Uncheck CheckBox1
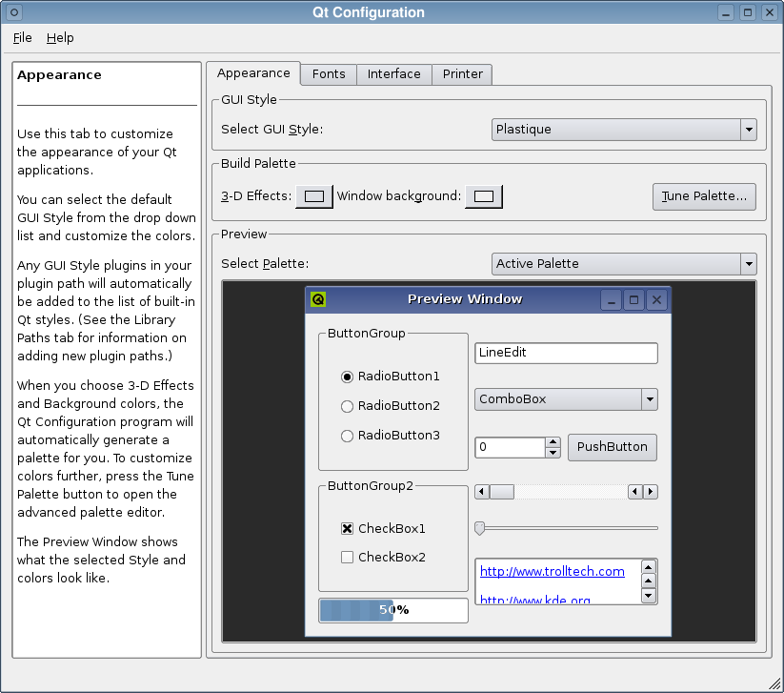Screen dimensions: 784x693 [383, 529]
